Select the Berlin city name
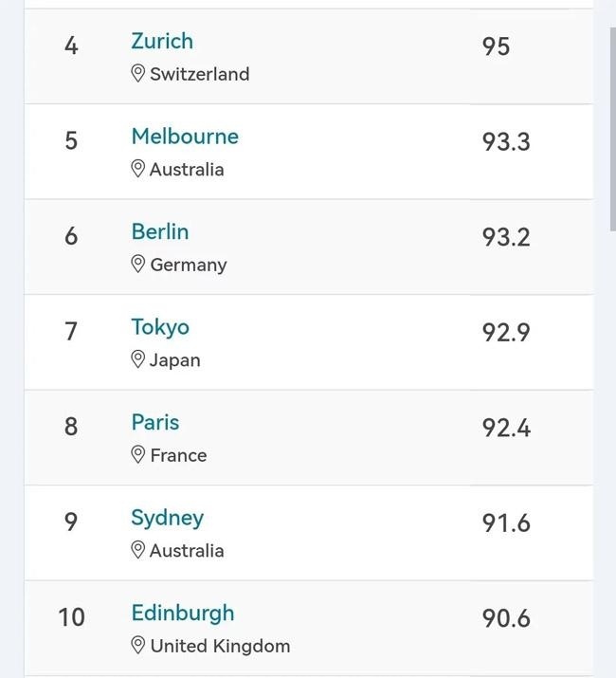 [x=160, y=231]
